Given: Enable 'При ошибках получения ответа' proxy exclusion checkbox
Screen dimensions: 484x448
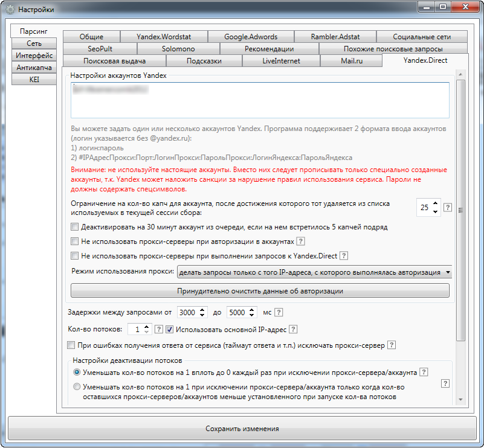Looking at the screenshot, I should (71, 345).
